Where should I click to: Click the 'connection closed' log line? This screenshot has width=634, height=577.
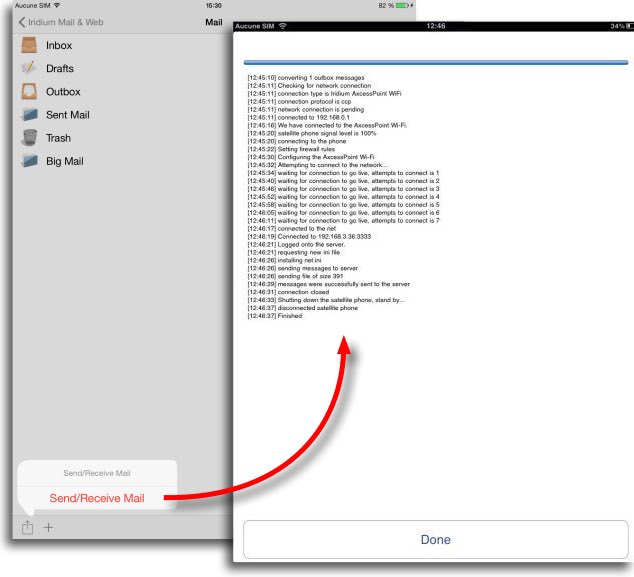tap(288, 292)
